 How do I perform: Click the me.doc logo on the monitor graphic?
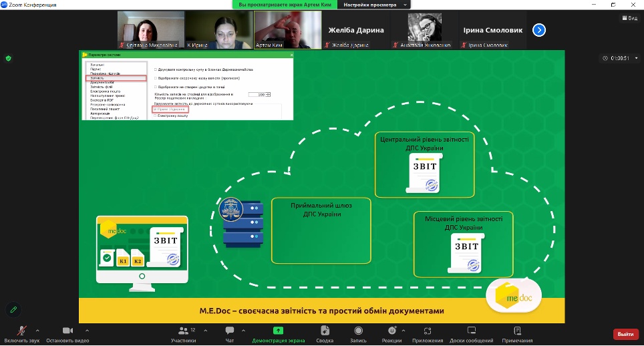(113, 230)
